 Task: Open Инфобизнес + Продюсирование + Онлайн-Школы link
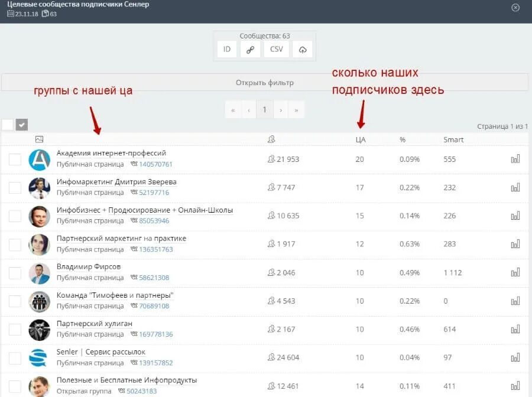[145, 210]
